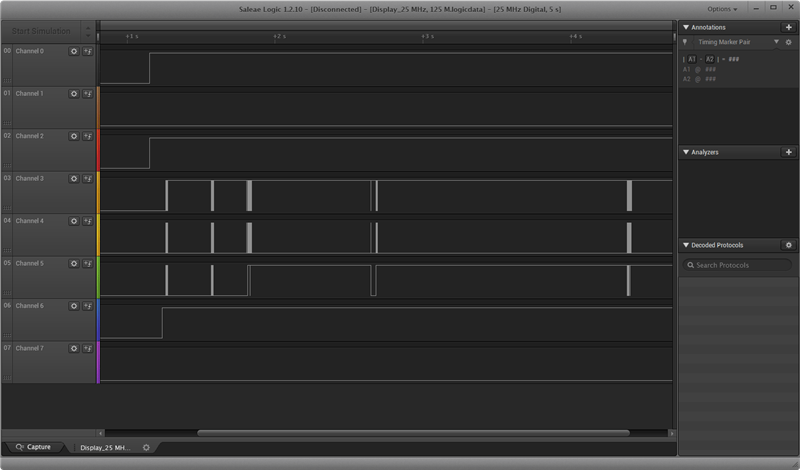Open Timing Marker Pair gear settings
Viewport: 800px width, 470px height.
[x=788, y=42]
